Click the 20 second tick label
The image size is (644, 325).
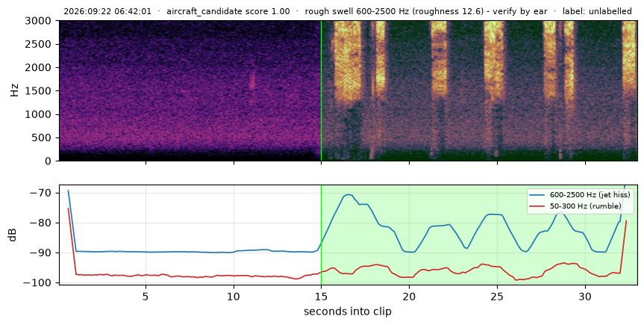[409, 296]
